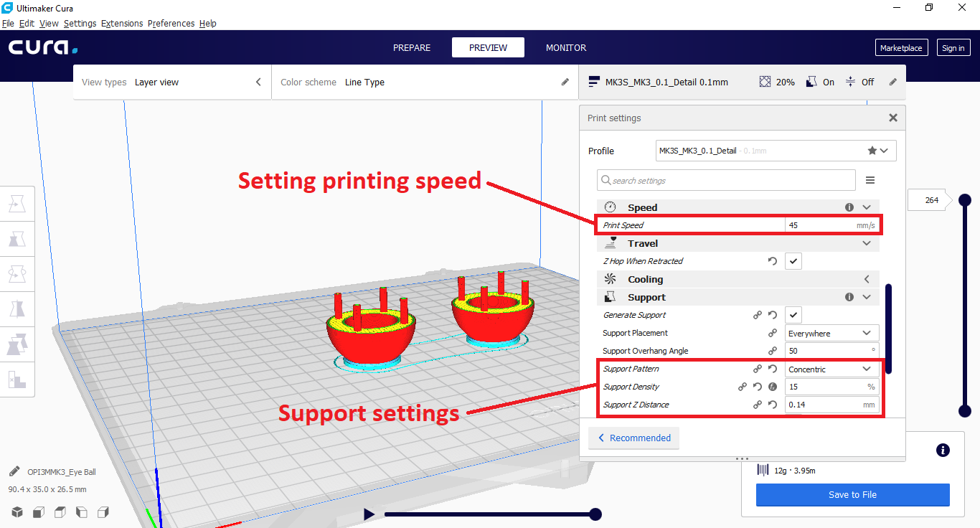Switch to top view cube icon
The width and height of the screenshot is (980, 528).
point(60,511)
